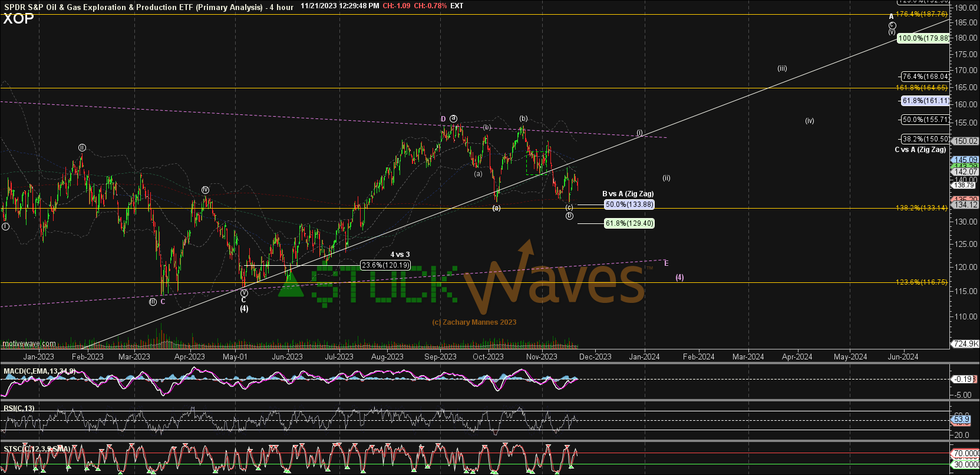The width and height of the screenshot is (980, 475).
Task: Open the motivewave.com link
Action: coord(29,344)
